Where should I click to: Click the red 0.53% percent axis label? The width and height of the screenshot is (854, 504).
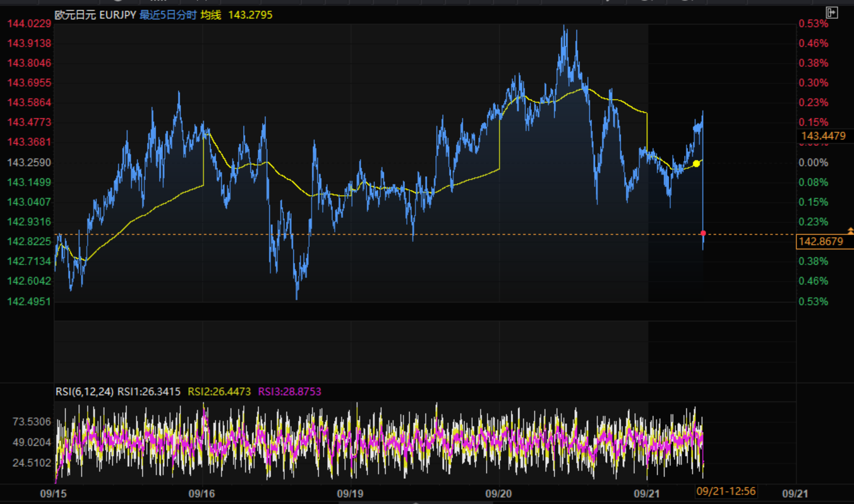[x=813, y=23]
